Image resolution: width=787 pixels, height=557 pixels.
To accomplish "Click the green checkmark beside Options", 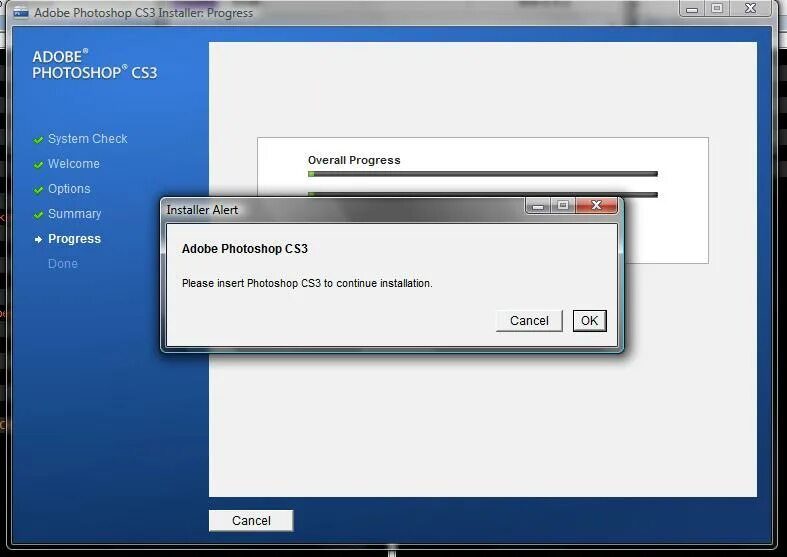I will coord(38,190).
